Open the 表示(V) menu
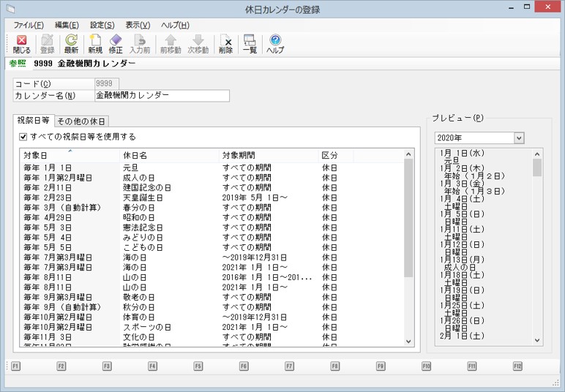Viewport: 565px width, 392px height. [x=138, y=25]
